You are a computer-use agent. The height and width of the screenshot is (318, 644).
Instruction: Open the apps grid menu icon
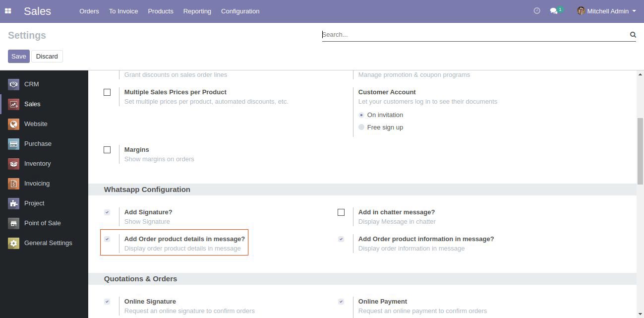[8, 11]
